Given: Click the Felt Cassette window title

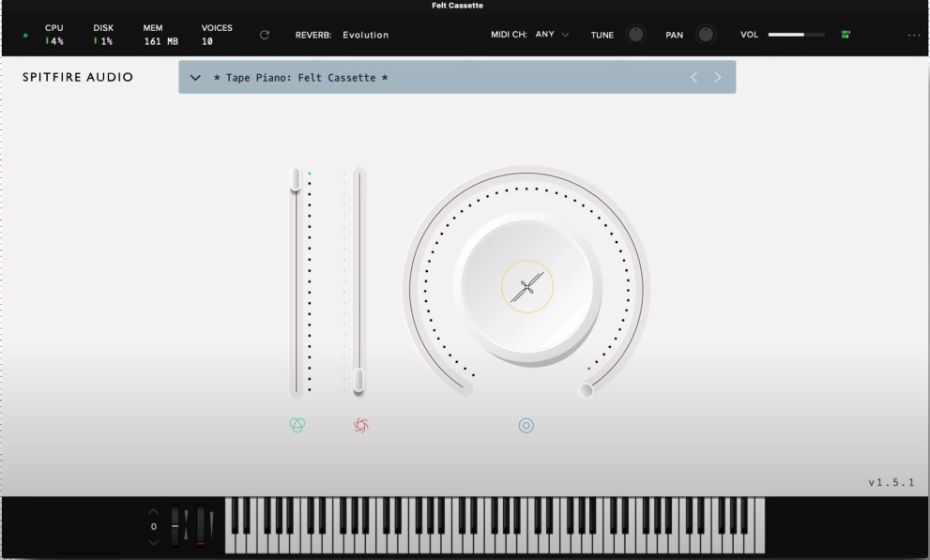Looking at the screenshot, I should (457, 6).
